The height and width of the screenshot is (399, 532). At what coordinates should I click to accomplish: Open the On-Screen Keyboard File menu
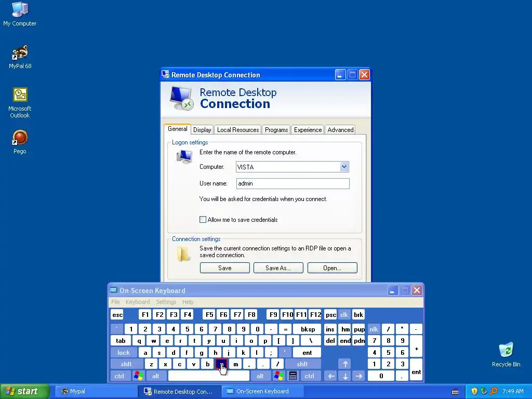tap(115, 302)
